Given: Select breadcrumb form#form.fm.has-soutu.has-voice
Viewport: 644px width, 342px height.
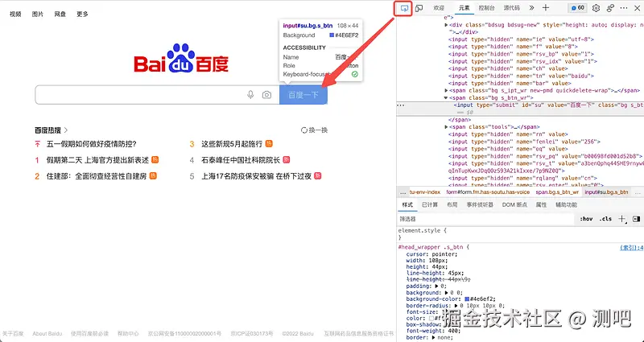Looking at the screenshot, I should pos(489,192).
